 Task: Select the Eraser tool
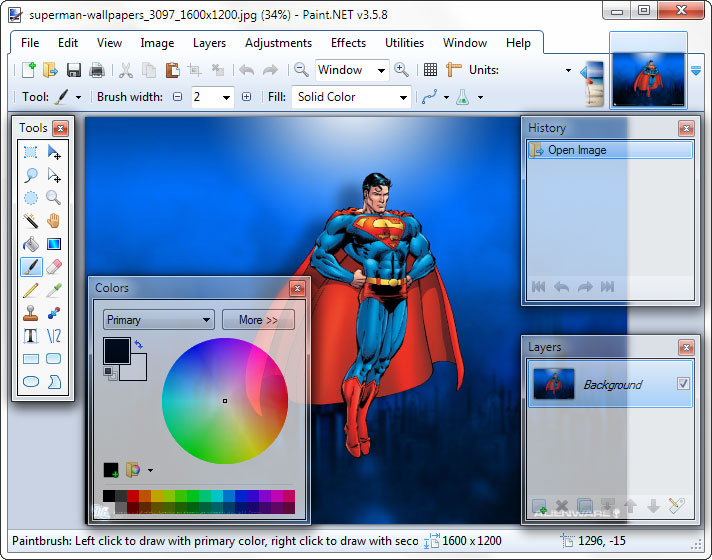click(x=54, y=267)
